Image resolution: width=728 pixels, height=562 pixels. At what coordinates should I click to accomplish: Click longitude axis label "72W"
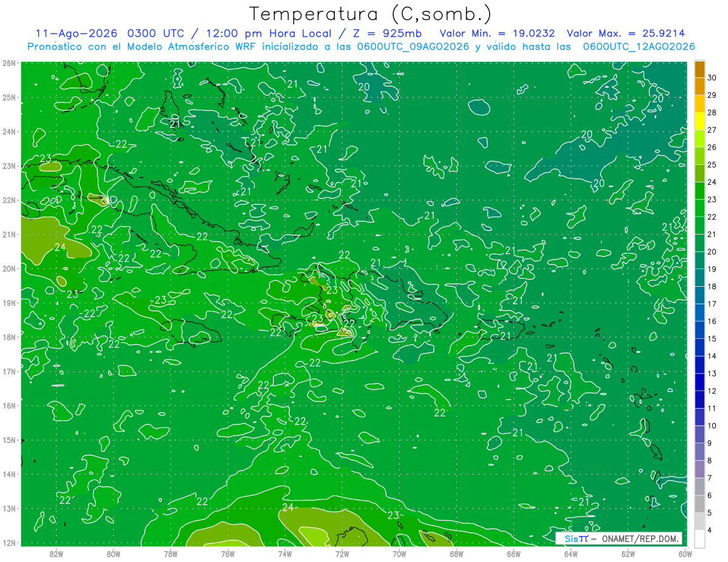tap(342, 554)
